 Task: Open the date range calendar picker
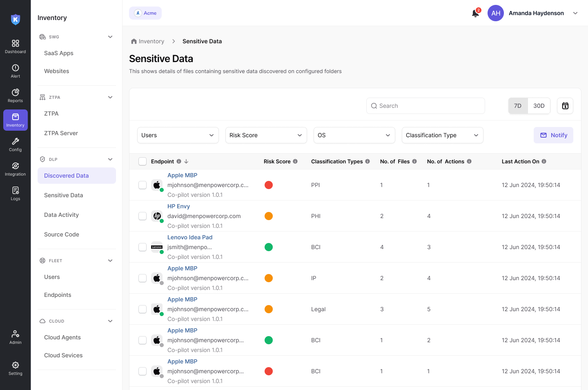tap(565, 105)
